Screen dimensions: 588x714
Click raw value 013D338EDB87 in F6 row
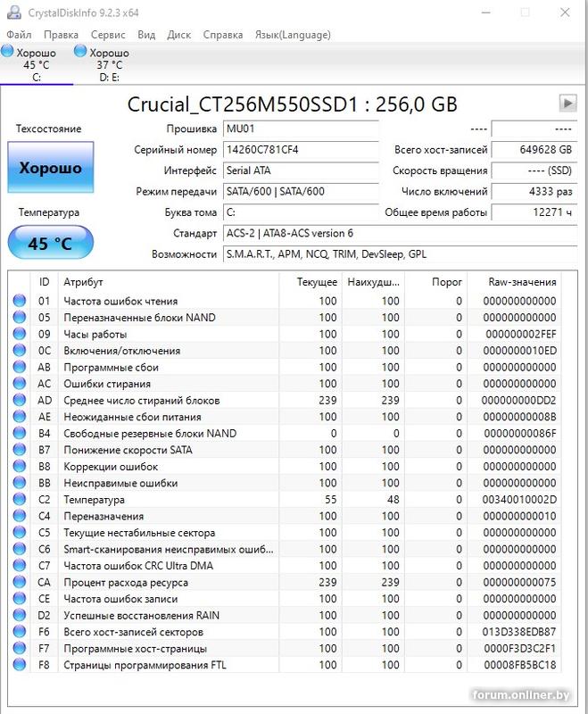[x=519, y=632]
